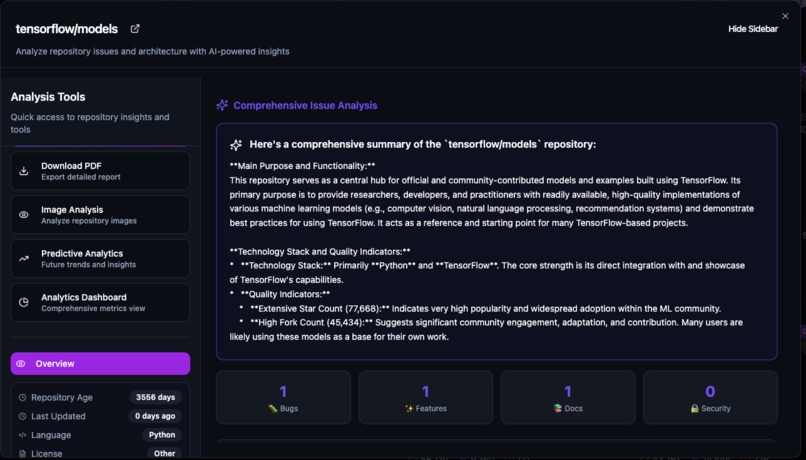Close the analysis dialog
Screen dimensions: 806x460
coord(785,16)
